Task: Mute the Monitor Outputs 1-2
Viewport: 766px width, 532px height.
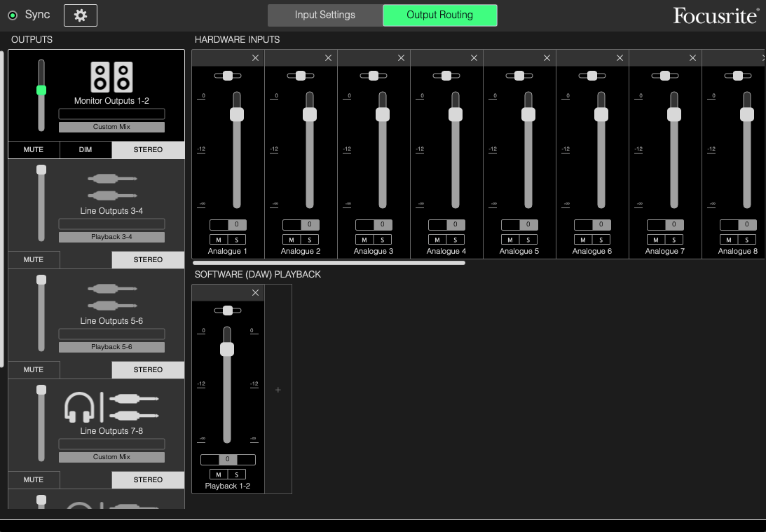Action: click(34, 149)
